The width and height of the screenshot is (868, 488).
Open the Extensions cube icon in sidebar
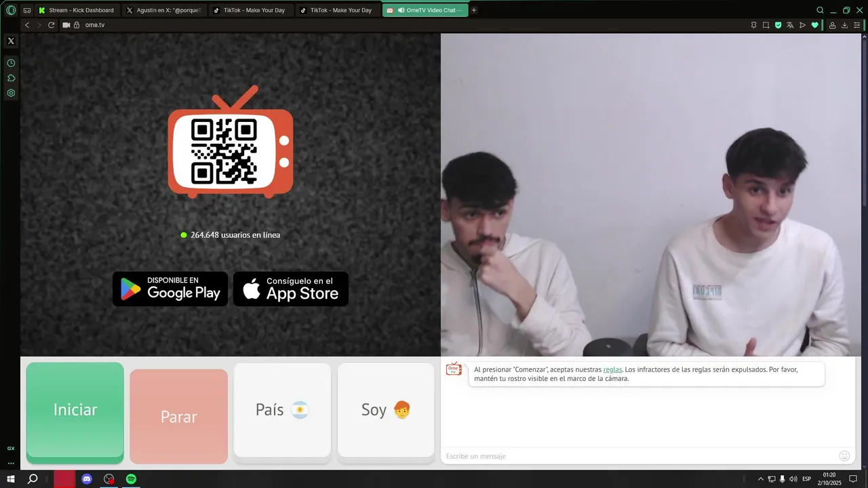11,78
